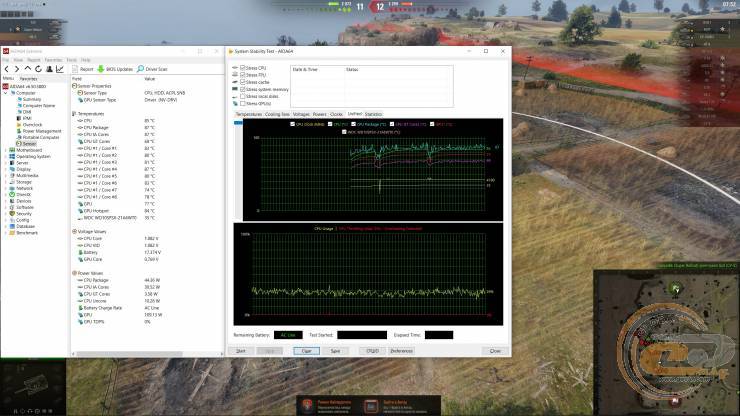740x416 pixels.
Task: Click the Elapsed Time field
Action: [x=437, y=335]
